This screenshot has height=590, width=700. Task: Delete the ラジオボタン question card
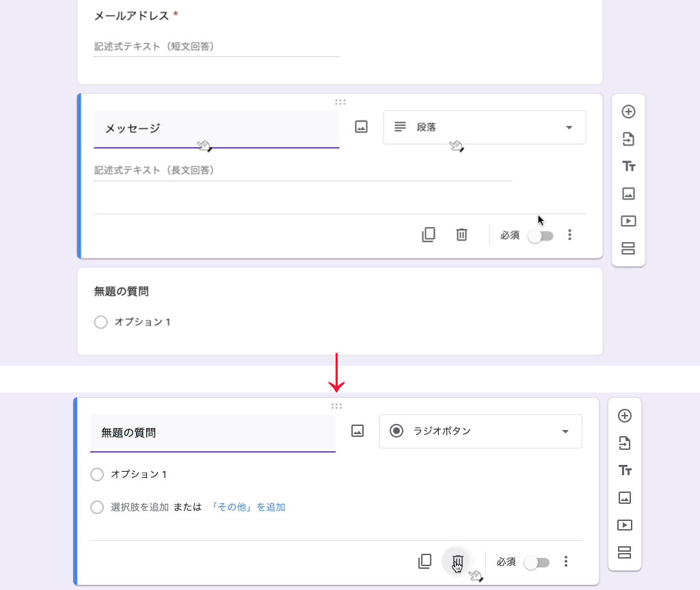pos(457,561)
